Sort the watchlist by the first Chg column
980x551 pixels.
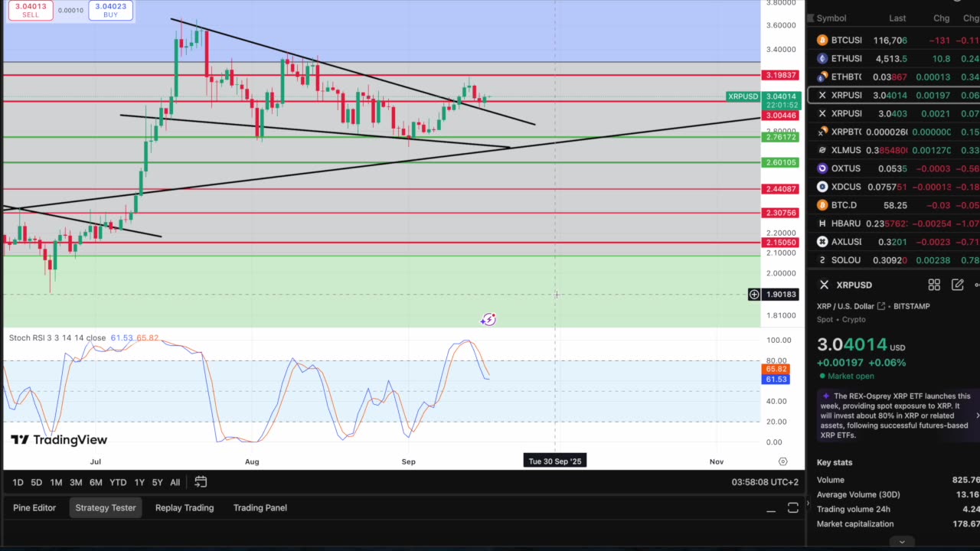(x=942, y=18)
